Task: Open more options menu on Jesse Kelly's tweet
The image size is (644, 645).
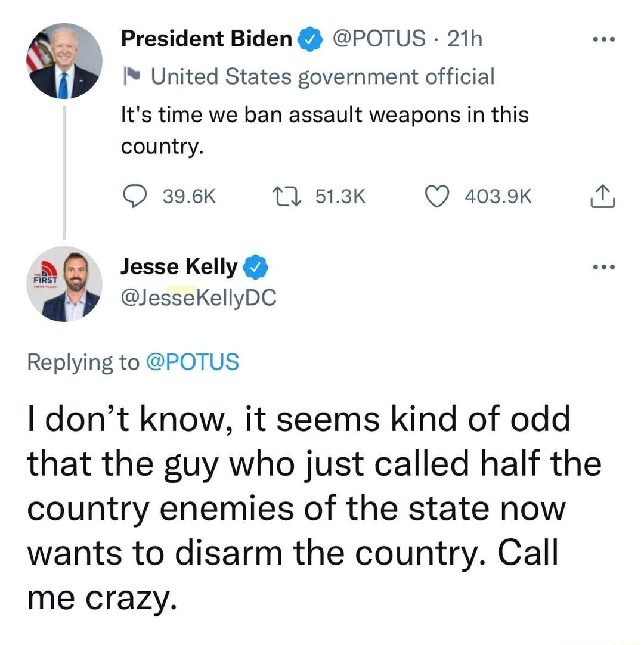Action: pos(603,266)
